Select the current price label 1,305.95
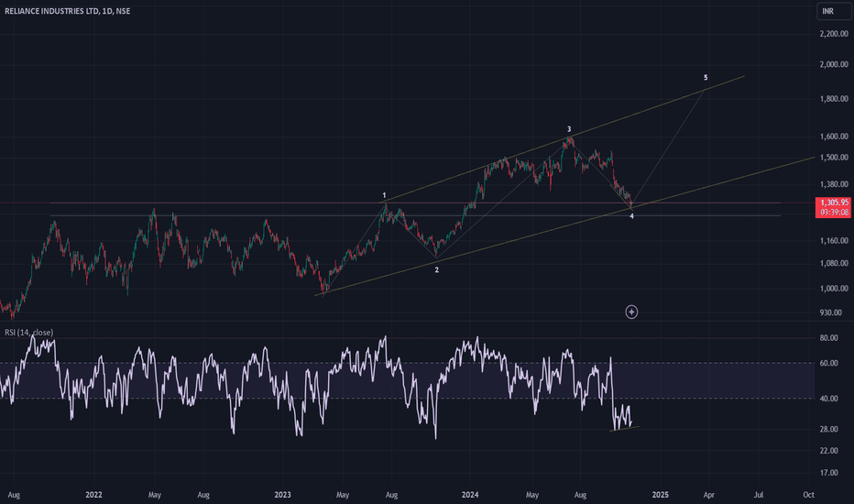 tap(834, 203)
